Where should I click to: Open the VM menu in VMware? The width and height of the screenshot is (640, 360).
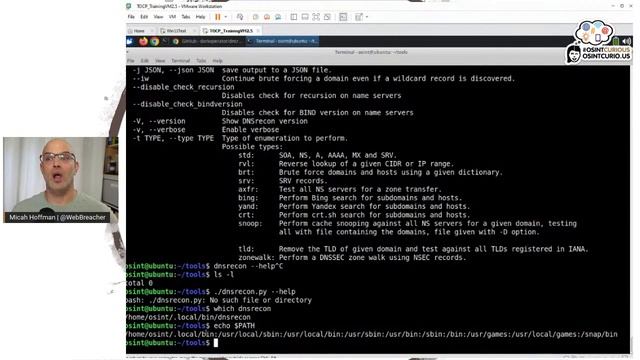click(x=172, y=17)
